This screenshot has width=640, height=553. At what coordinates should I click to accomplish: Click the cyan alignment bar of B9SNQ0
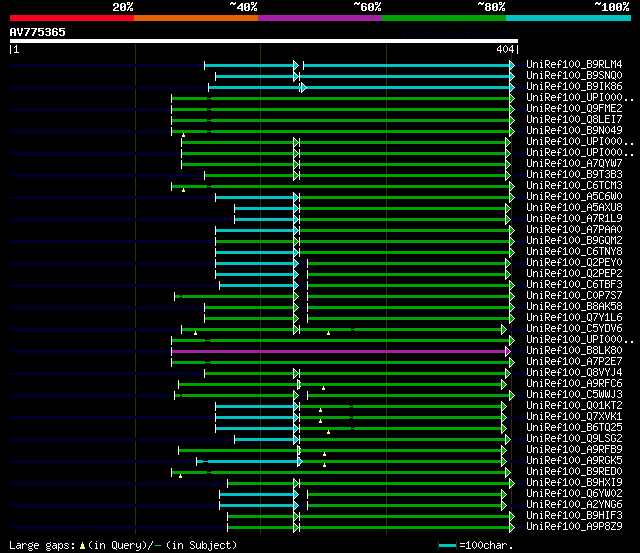coord(363,76)
